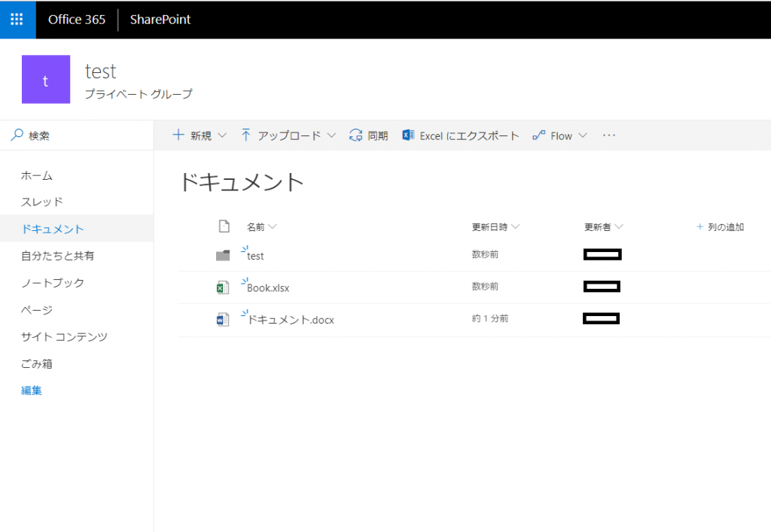Open the more options ellipsis in toolbar

coord(608,135)
